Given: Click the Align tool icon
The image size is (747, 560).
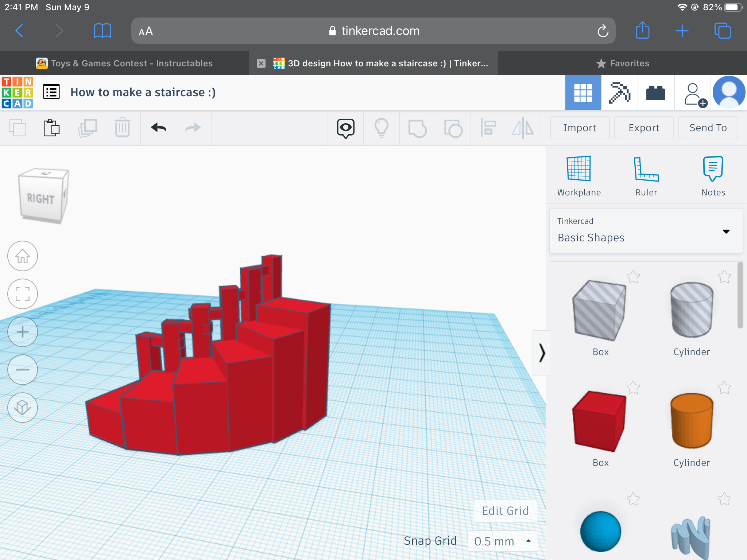Looking at the screenshot, I should click(488, 128).
